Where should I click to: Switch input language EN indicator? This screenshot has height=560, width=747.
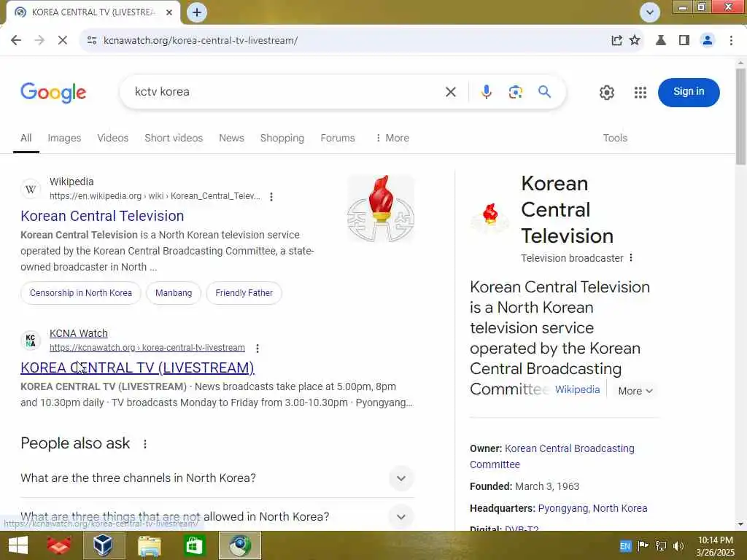[625, 546]
